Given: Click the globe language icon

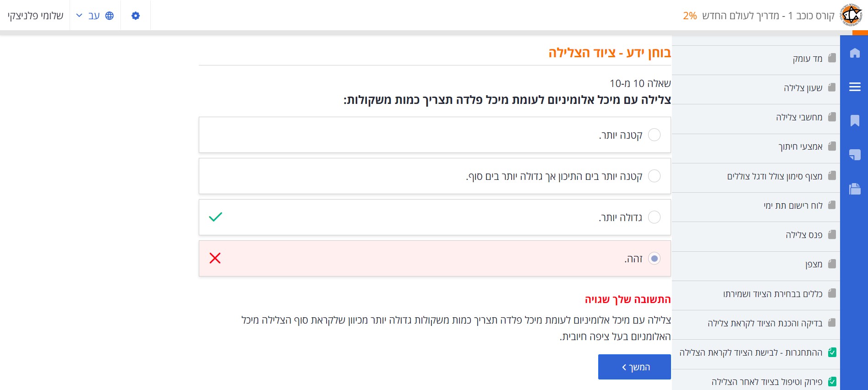Looking at the screenshot, I should (x=109, y=16).
